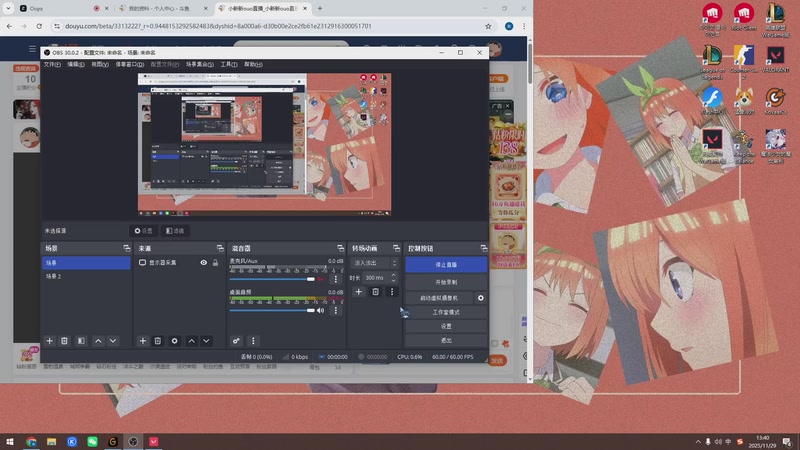Open 工具(T) menu in OBS
This screenshot has height=450, width=800.
click(229, 64)
